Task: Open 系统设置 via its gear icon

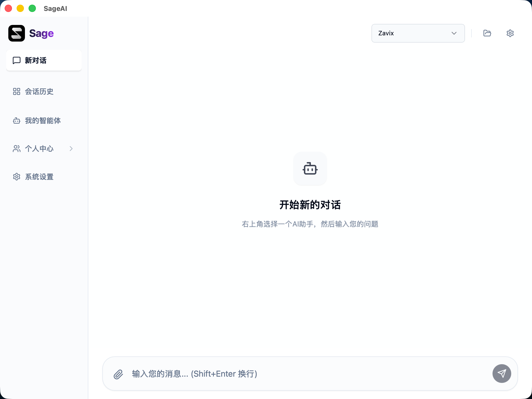Action: pyautogui.click(x=16, y=177)
